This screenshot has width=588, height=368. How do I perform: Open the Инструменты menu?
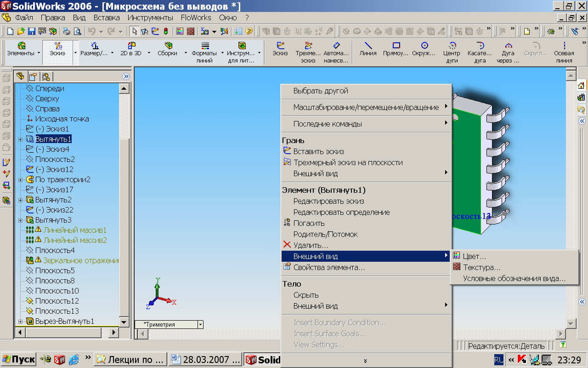[x=150, y=17]
